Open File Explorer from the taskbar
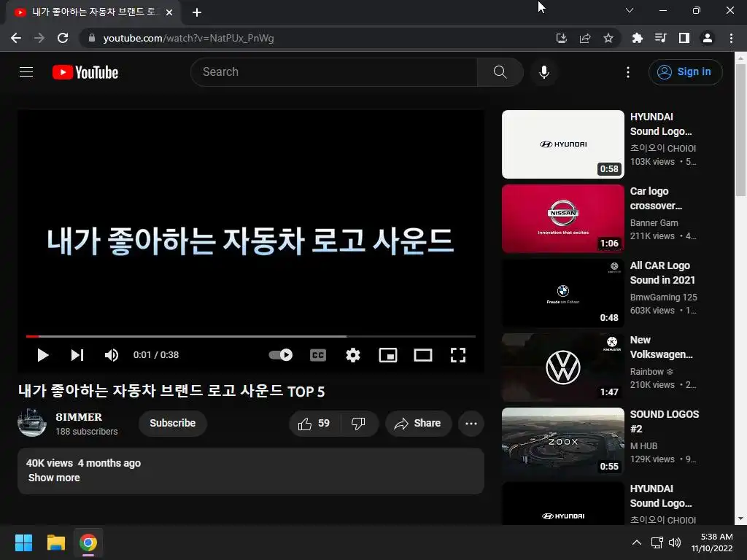 click(55, 542)
